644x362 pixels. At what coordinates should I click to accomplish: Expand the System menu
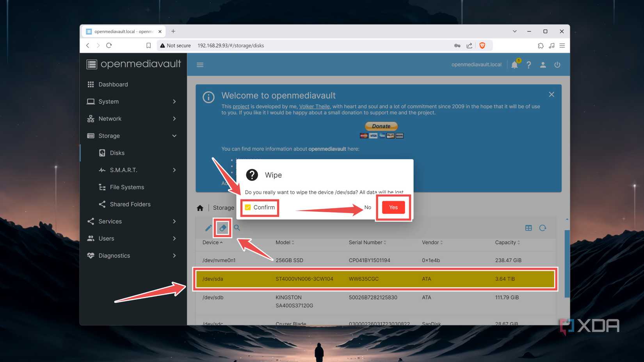[133, 101]
